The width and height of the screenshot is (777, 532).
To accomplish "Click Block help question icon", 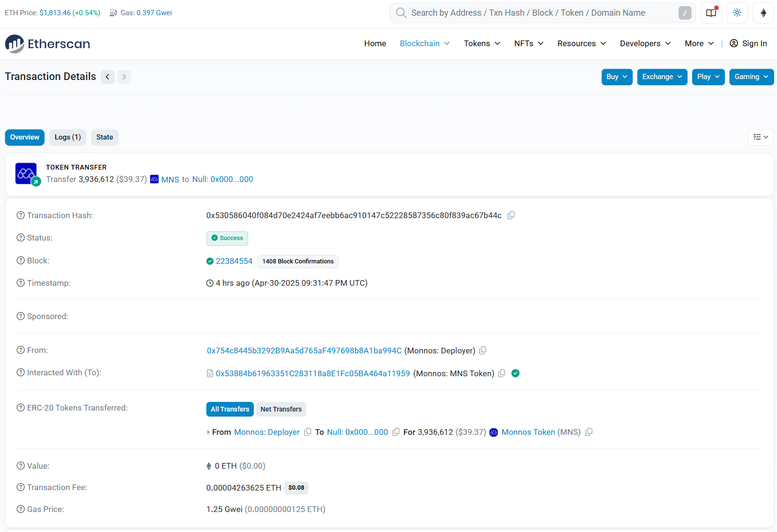I will coord(20,261).
